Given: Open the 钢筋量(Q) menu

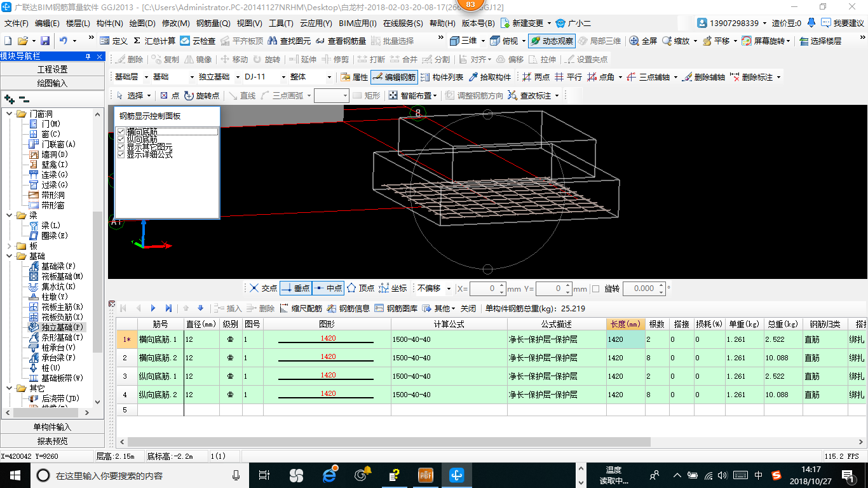Looking at the screenshot, I should [x=213, y=24].
